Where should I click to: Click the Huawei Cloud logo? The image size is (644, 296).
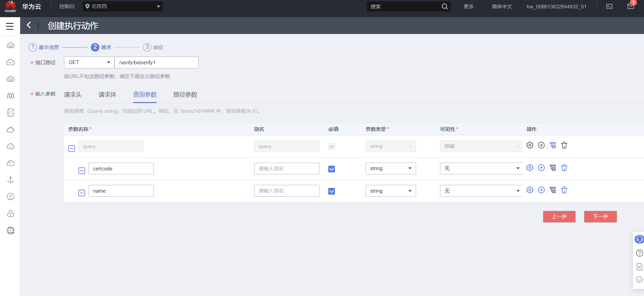pyautogui.click(x=10, y=6)
